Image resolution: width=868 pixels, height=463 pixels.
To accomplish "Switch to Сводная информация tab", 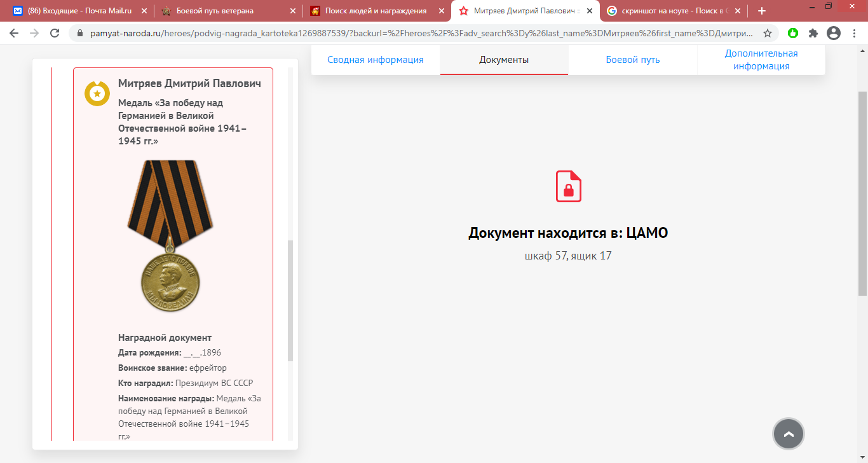I will point(375,60).
